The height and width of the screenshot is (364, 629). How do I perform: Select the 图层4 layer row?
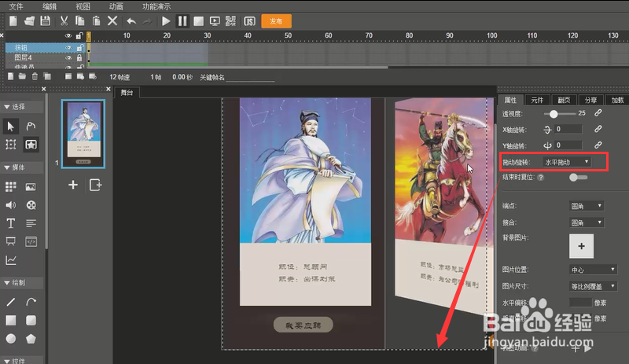pos(46,58)
